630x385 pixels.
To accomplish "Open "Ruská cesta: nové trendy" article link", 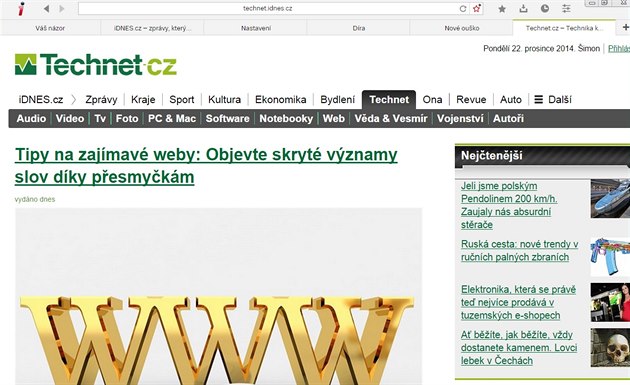I will pyautogui.click(x=520, y=250).
